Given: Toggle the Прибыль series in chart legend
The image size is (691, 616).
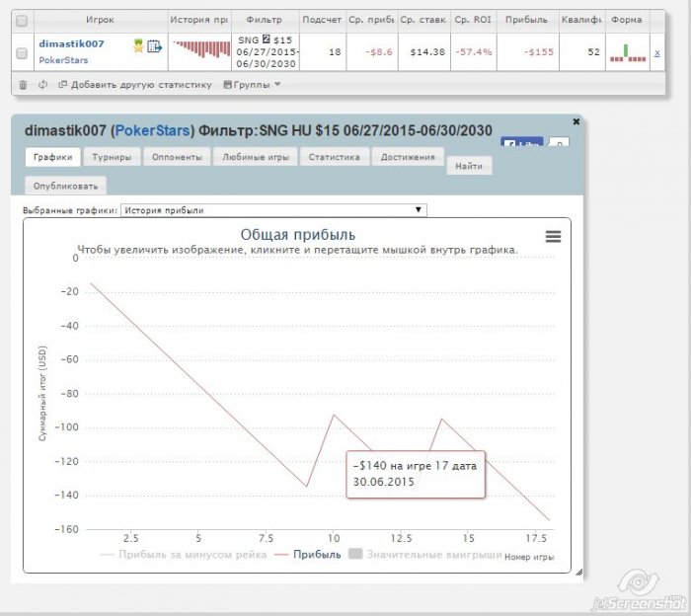Looking at the screenshot, I should click(x=309, y=555).
